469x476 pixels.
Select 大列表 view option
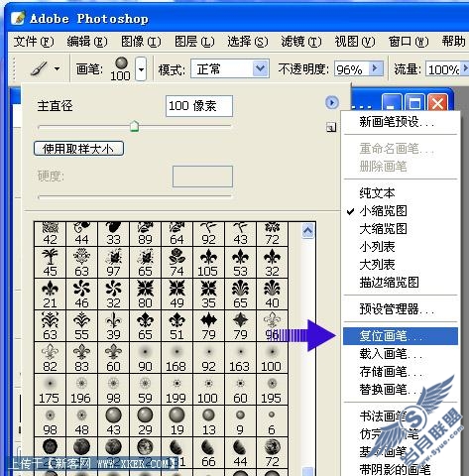tap(401, 265)
